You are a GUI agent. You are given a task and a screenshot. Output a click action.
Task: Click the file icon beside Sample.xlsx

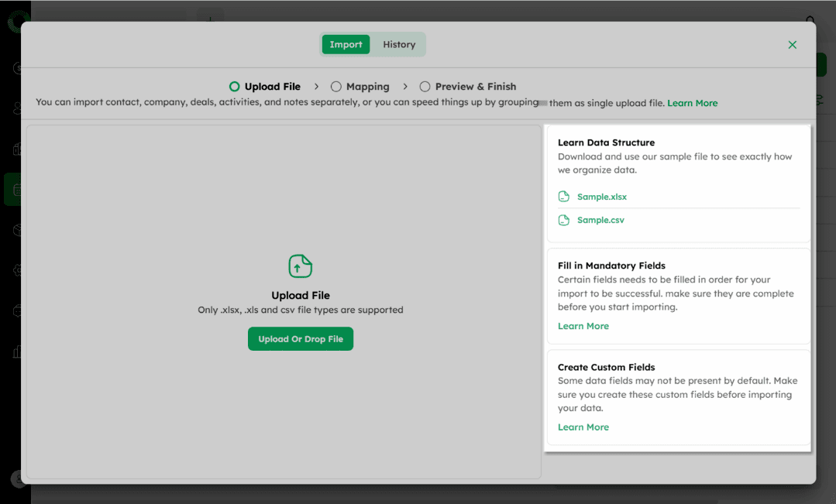click(x=564, y=197)
